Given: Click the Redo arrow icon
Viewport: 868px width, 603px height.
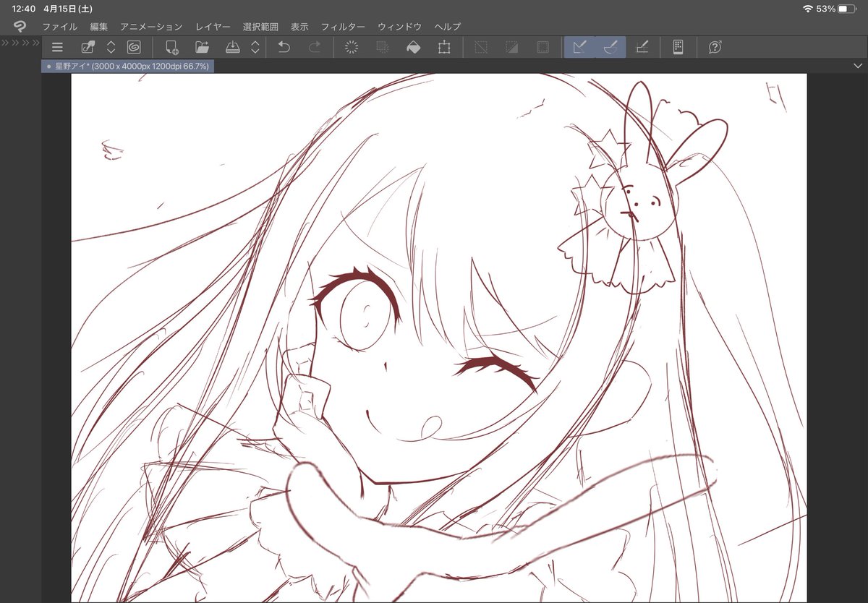Looking at the screenshot, I should [315, 48].
